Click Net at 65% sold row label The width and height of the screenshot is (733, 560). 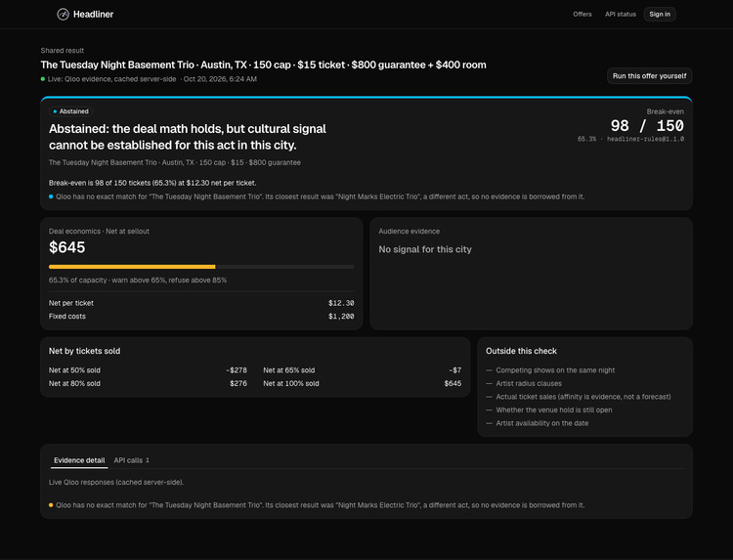pyautogui.click(x=289, y=370)
